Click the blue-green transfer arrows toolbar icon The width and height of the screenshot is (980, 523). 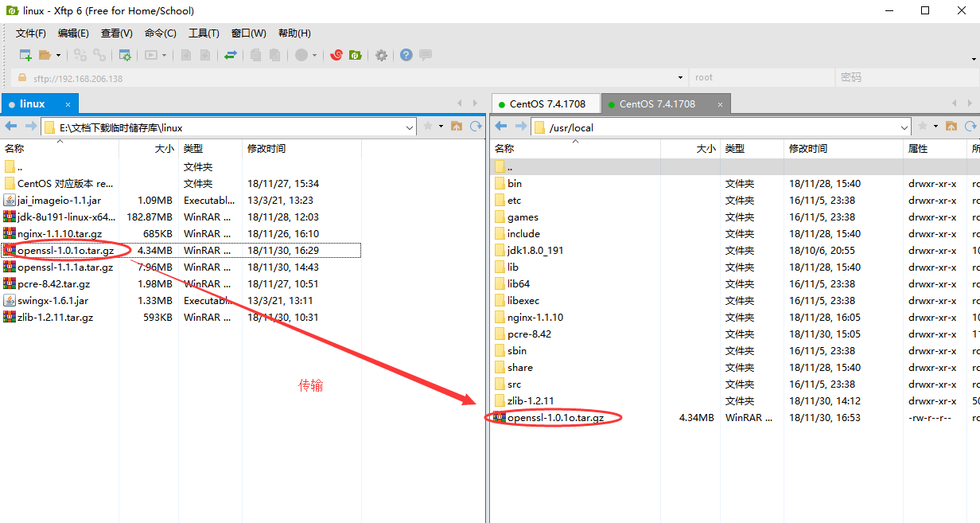coord(231,55)
